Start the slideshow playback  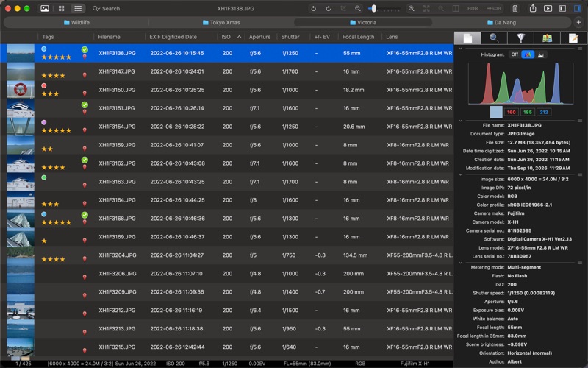[548, 8]
